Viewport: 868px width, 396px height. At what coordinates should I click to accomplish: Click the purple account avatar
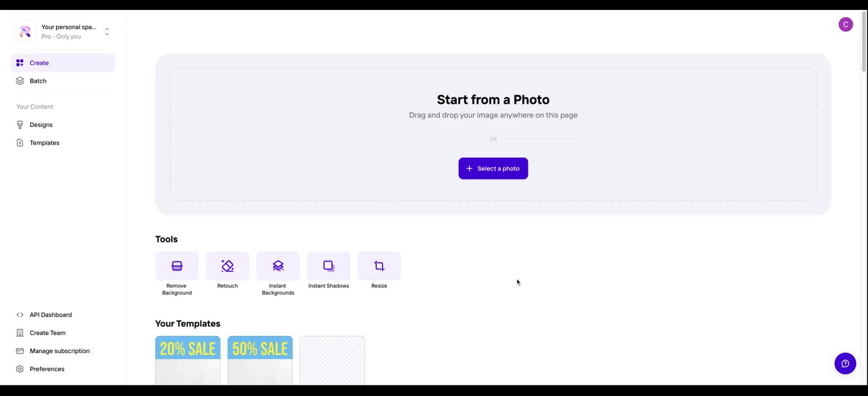845,25
